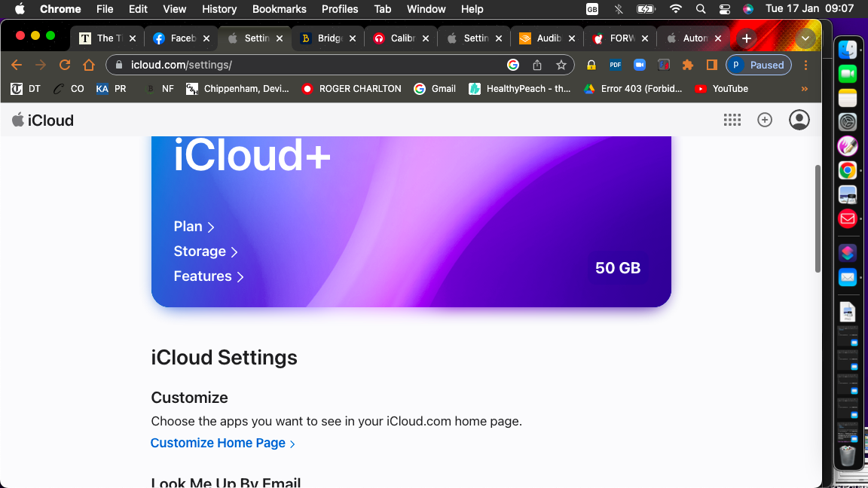Viewport: 868px width, 488px height.
Task: Launch FaceTime from the Dock
Action: pyautogui.click(x=847, y=74)
